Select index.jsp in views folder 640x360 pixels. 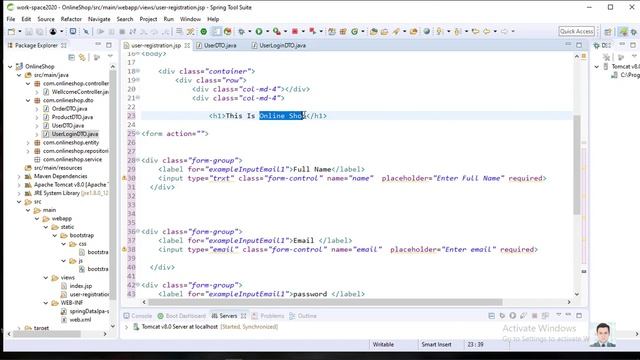coord(80,286)
